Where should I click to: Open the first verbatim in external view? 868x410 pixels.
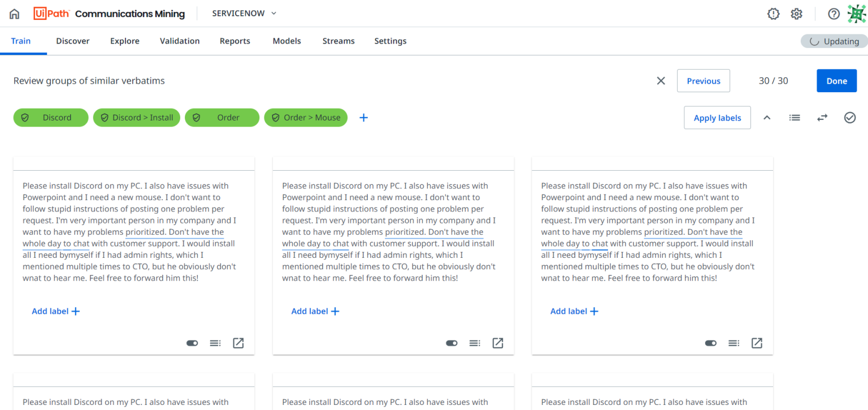238,343
